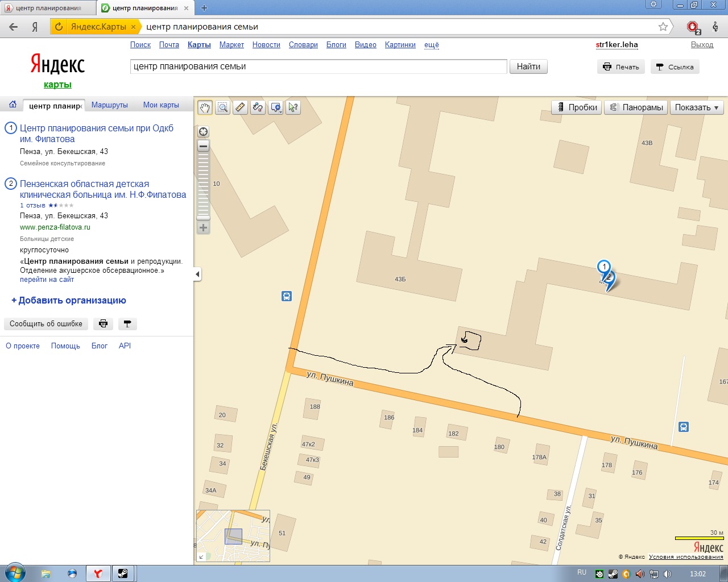The image size is (728, 582).
Task: Click the zoom slider handle
Action: (x=203, y=217)
